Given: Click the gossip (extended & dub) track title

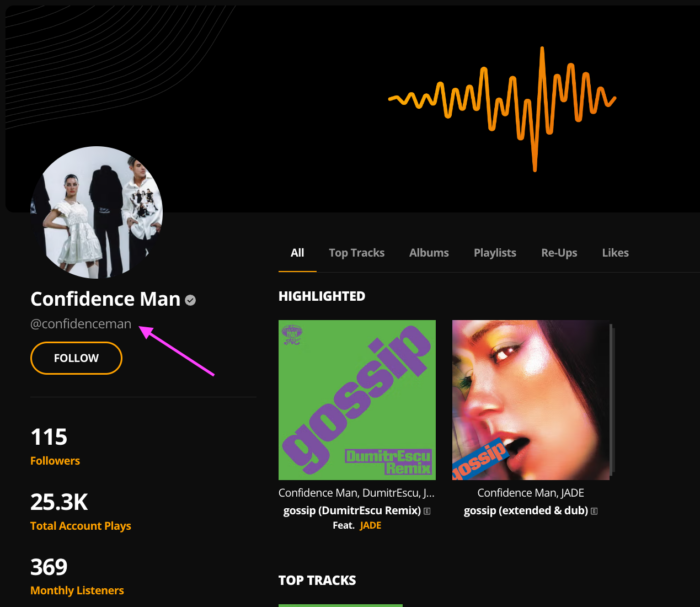Looking at the screenshot, I should pyautogui.click(x=525, y=511).
